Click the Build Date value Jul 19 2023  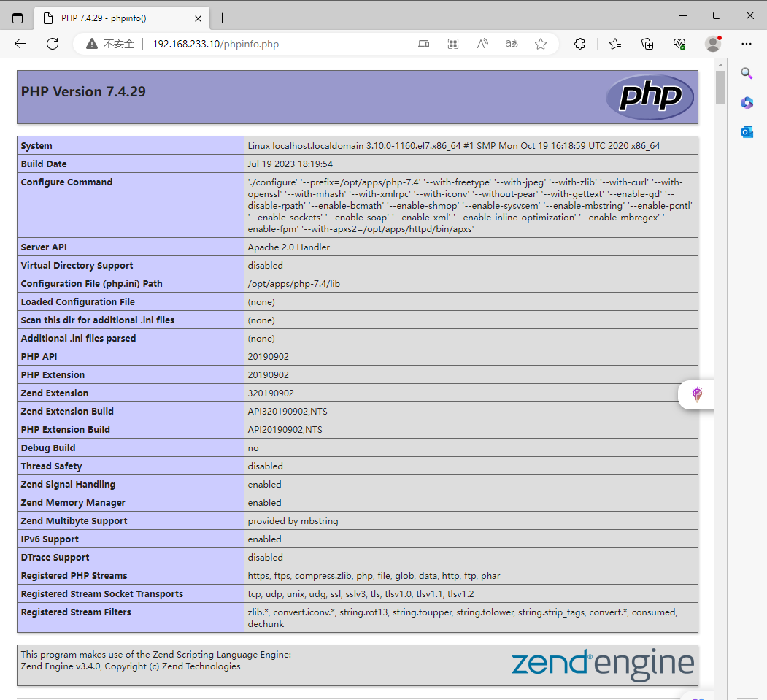[290, 164]
